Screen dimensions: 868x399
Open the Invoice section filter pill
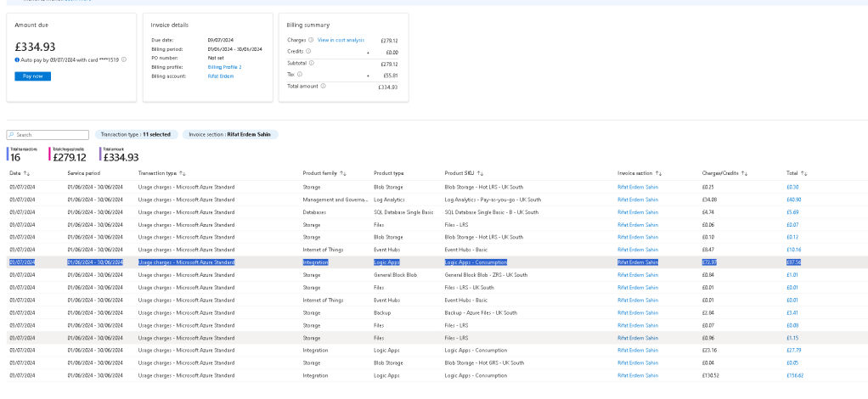coord(230,134)
